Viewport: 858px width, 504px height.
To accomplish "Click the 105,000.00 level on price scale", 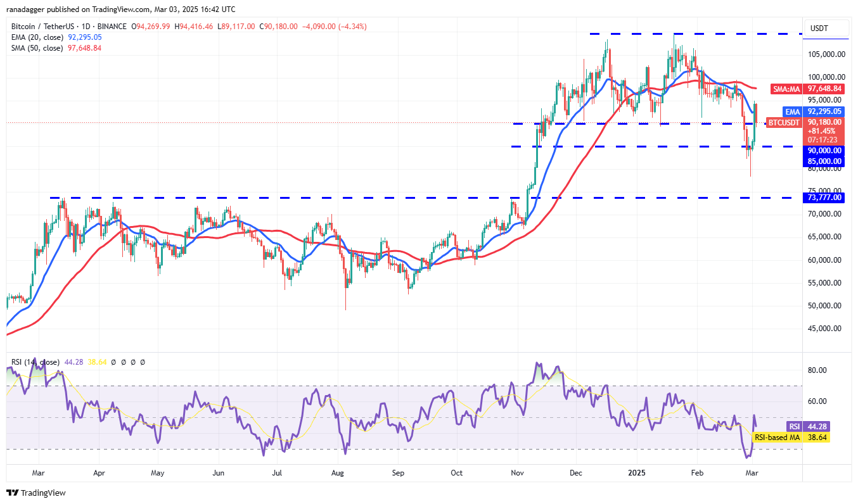I will [x=824, y=54].
